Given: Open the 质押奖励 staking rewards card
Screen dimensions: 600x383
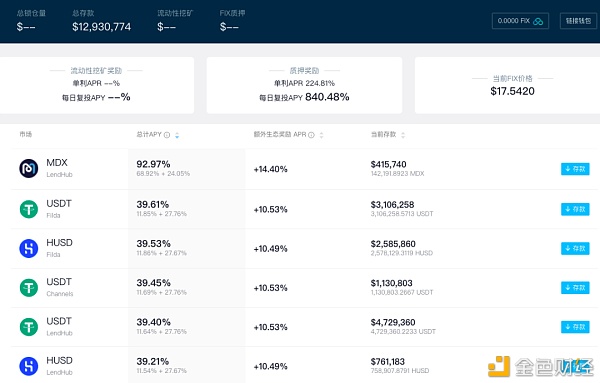Looking at the screenshot, I should [304, 85].
